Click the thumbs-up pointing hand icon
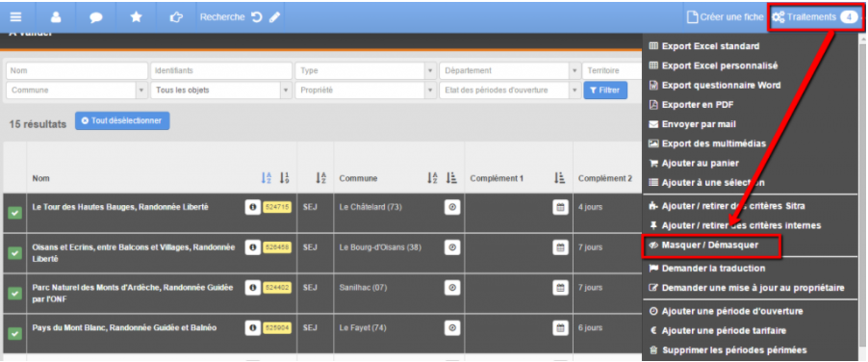 pos(176,17)
